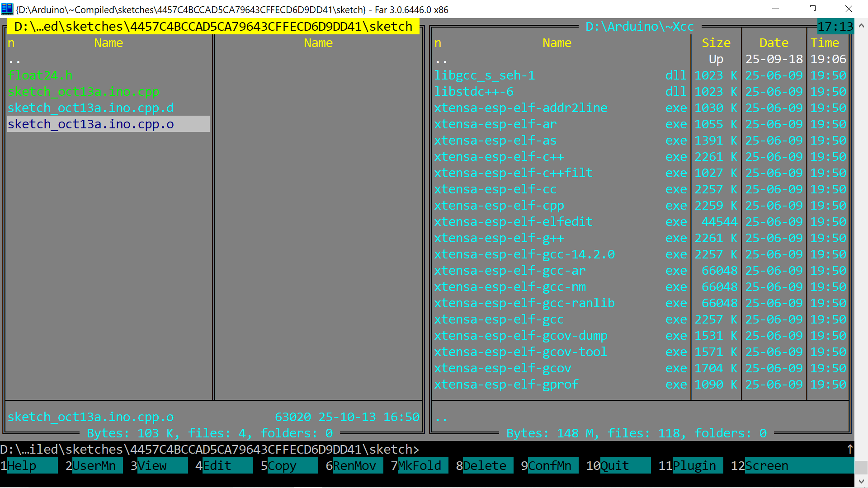The width and height of the screenshot is (868, 488).
Task: Click scrollbar down arrow at bottom right
Action: click(x=861, y=482)
